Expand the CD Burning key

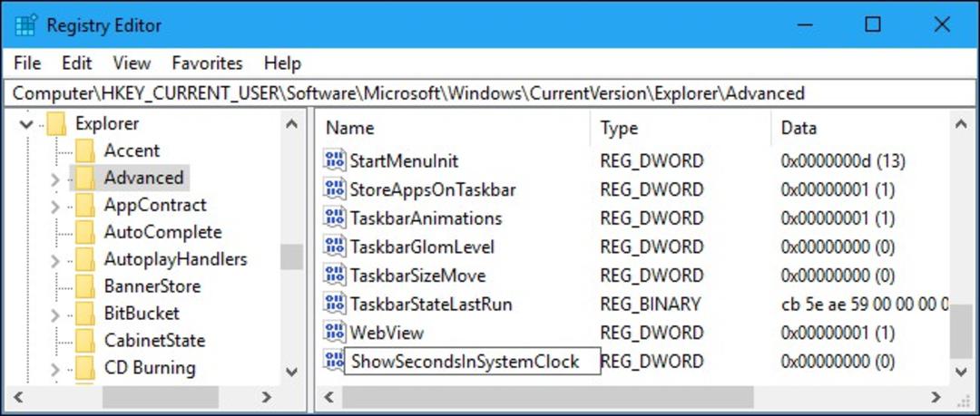coord(55,369)
